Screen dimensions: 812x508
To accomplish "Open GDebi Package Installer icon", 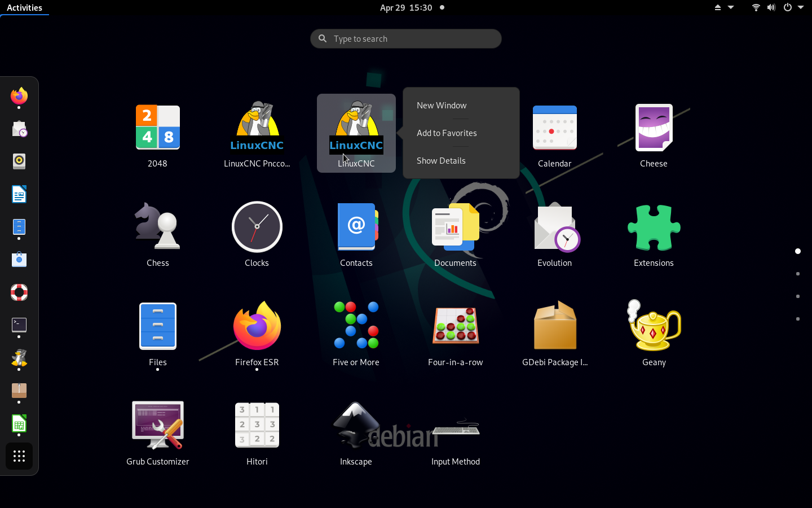I will pyautogui.click(x=555, y=326).
